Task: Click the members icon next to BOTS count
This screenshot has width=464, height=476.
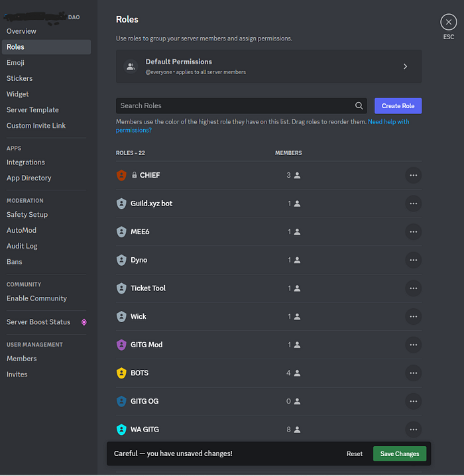Action: tap(298, 373)
